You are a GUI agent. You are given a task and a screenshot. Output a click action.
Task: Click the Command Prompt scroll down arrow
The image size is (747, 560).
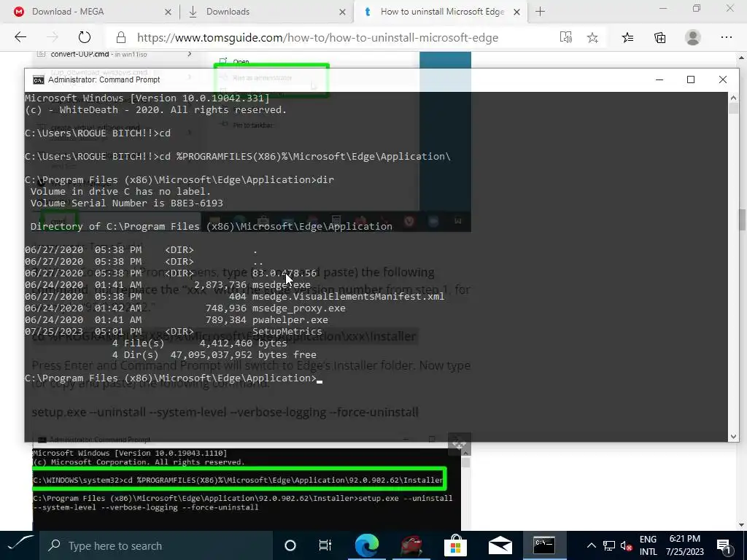(x=733, y=436)
